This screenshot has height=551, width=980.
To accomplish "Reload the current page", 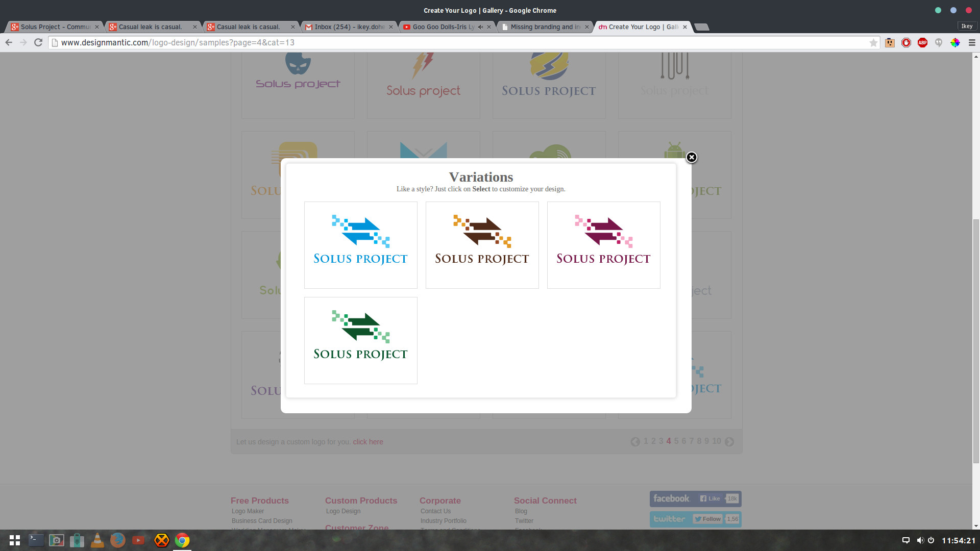I will (x=38, y=42).
